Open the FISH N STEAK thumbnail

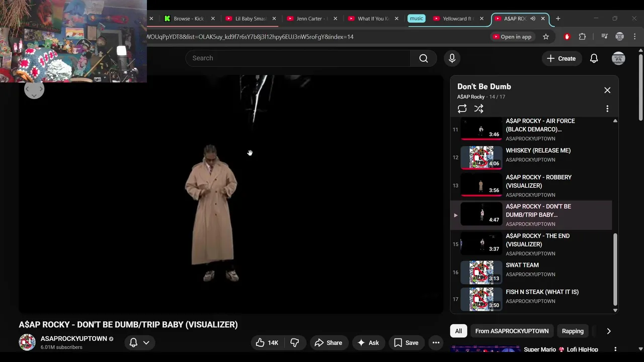481,299
